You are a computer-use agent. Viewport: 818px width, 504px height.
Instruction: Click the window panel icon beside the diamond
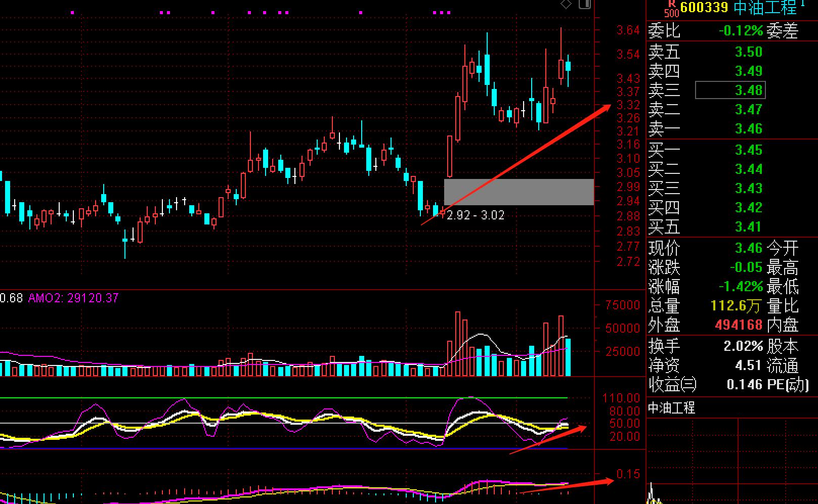point(584,5)
